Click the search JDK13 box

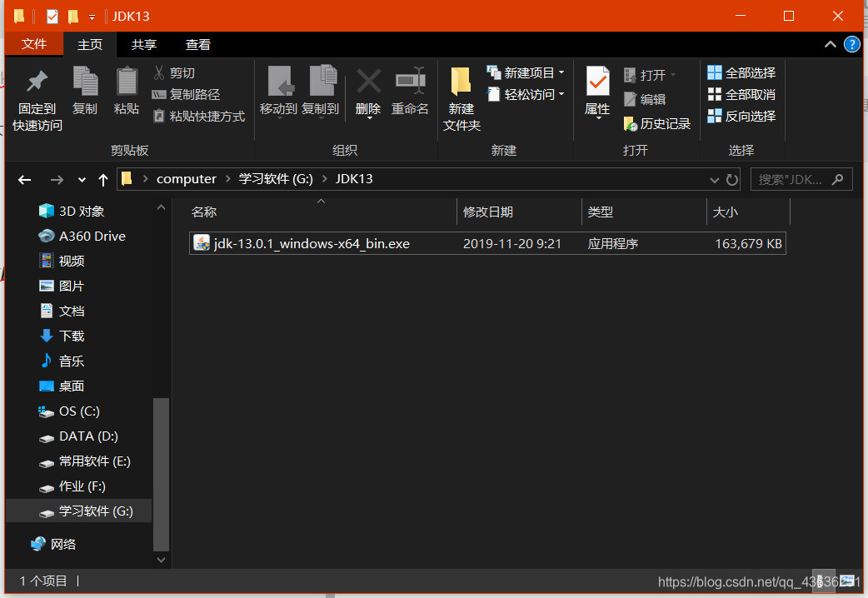(801, 179)
